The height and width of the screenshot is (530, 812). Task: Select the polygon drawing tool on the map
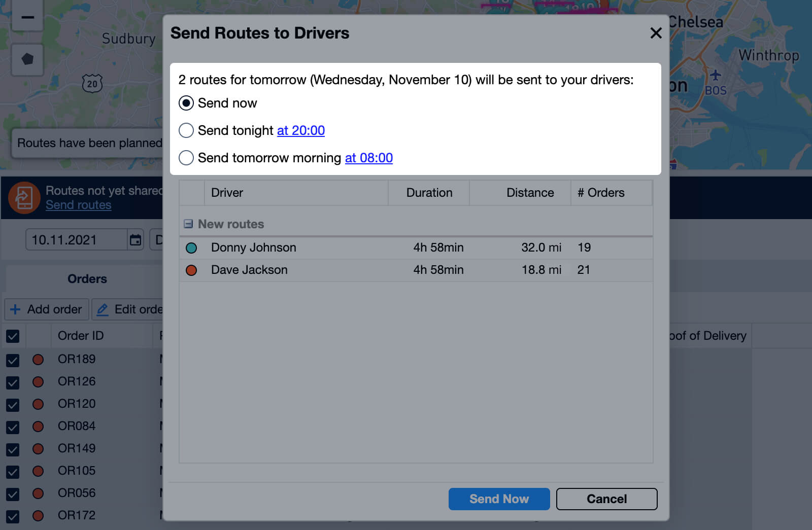27,59
